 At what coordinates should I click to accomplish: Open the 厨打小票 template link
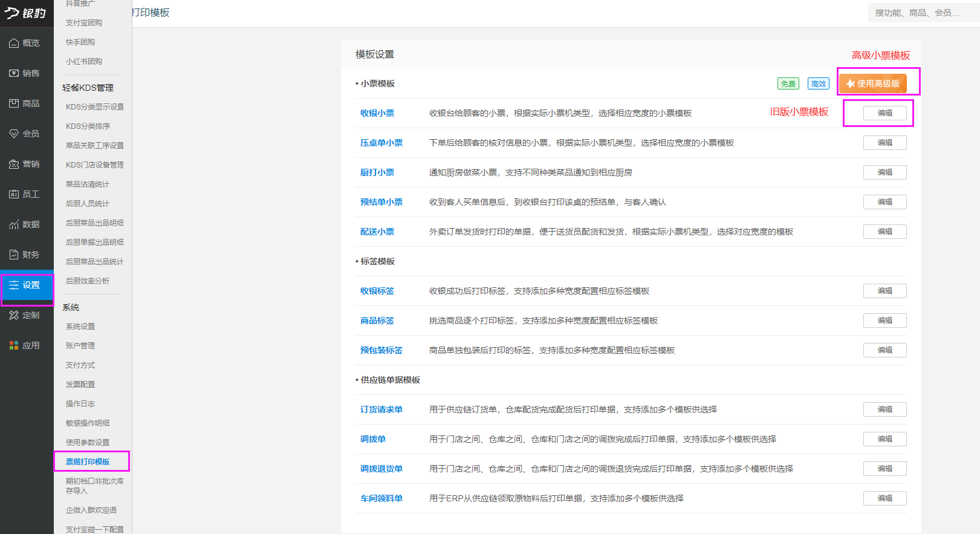click(x=377, y=172)
